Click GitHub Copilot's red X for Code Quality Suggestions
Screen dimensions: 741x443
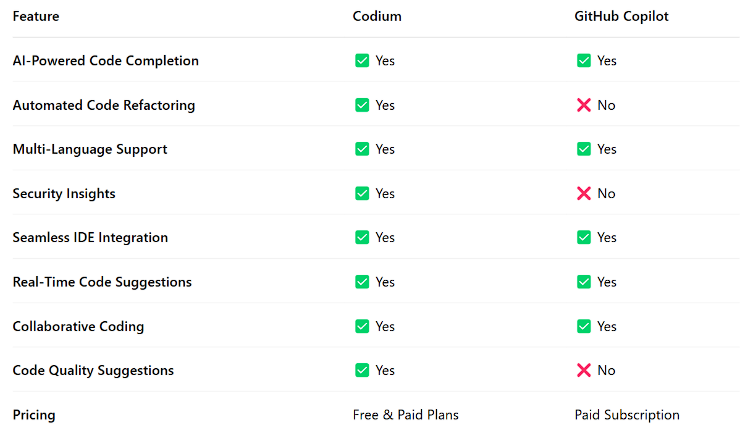[x=584, y=370]
